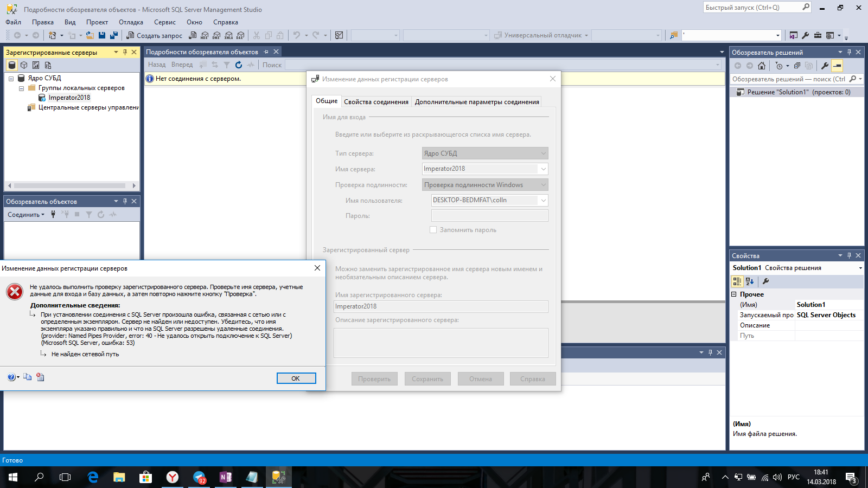Switch to Свойства соединения tab
The width and height of the screenshot is (868, 488).
pyautogui.click(x=376, y=102)
